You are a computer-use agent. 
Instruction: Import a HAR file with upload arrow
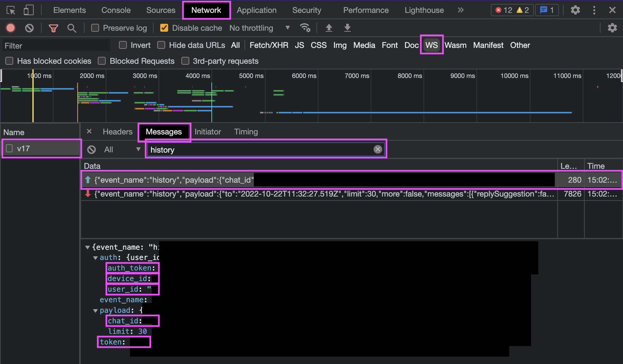[329, 28]
